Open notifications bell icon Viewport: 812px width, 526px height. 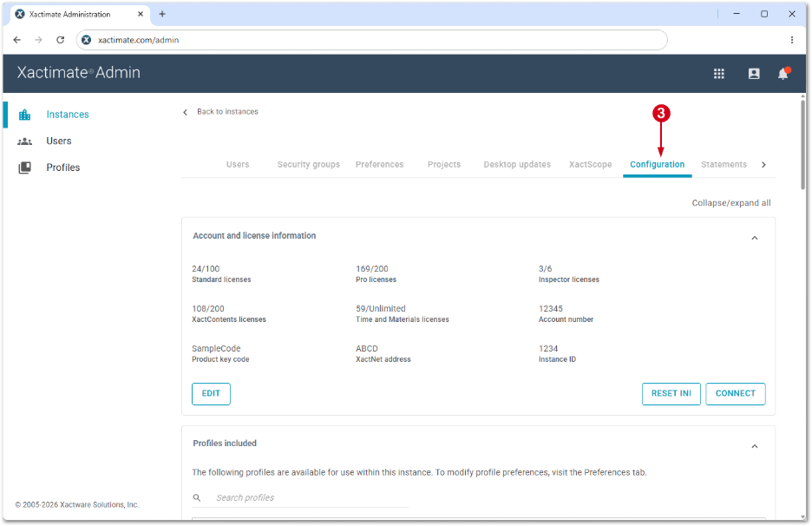point(783,74)
